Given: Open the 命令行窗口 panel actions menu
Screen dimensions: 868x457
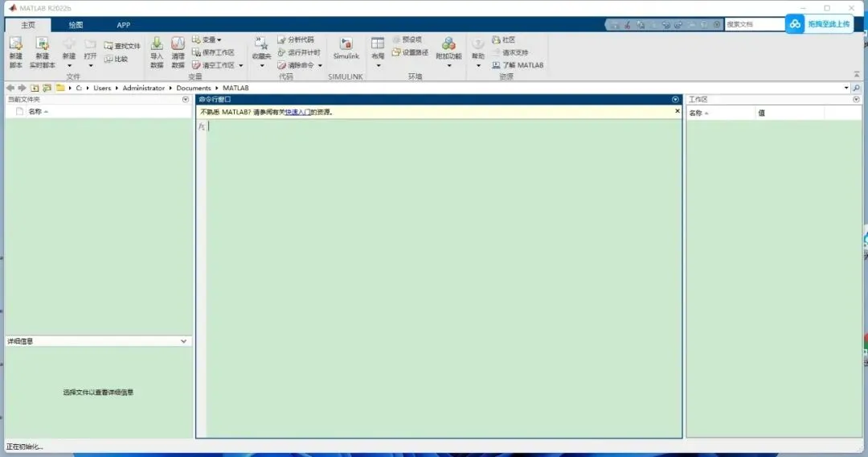Looking at the screenshot, I should pos(675,100).
